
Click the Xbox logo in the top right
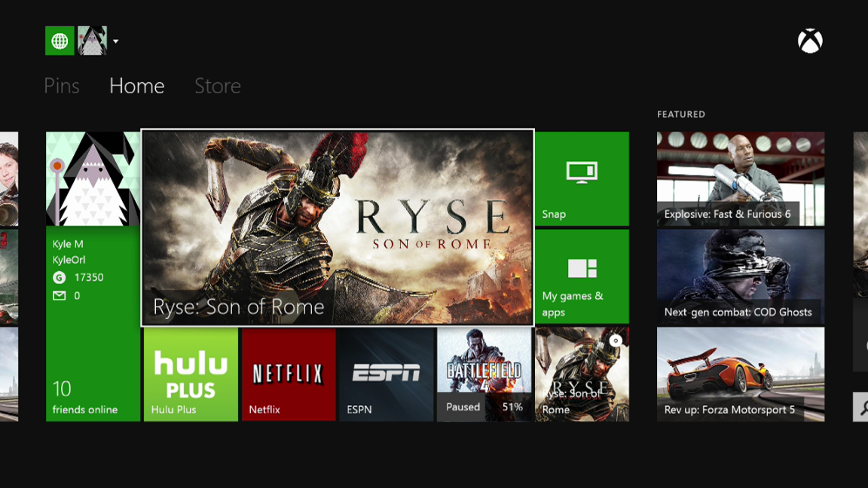tap(810, 41)
